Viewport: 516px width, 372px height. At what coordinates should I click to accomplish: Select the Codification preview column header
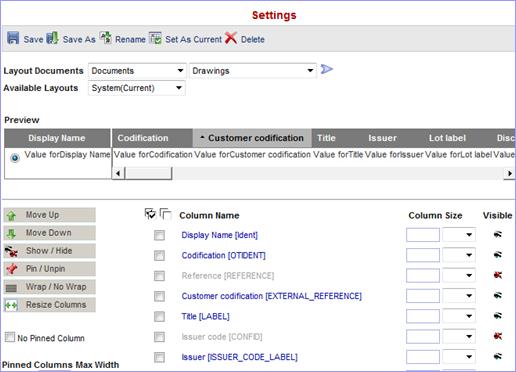pyautogui.click(x=152, y=138)
